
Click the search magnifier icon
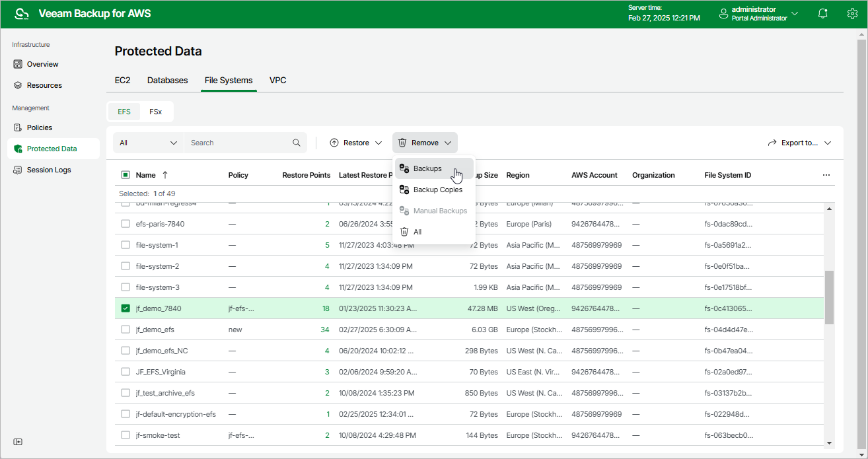[297, 143]
